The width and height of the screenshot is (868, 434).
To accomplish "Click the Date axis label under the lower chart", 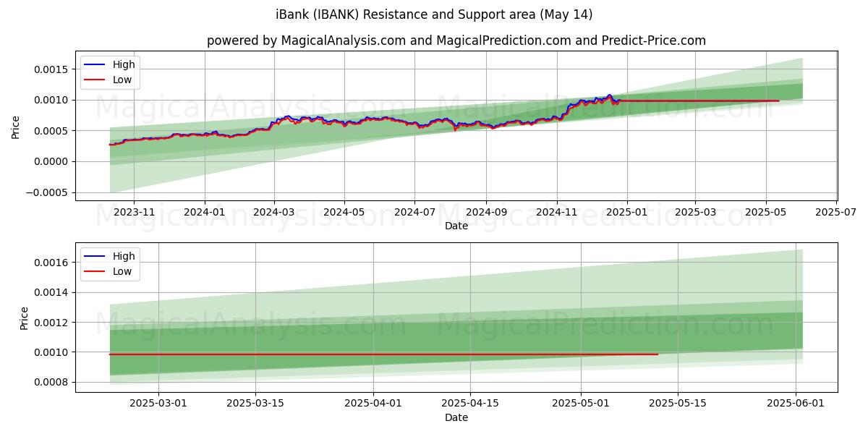I will point(456,417).
